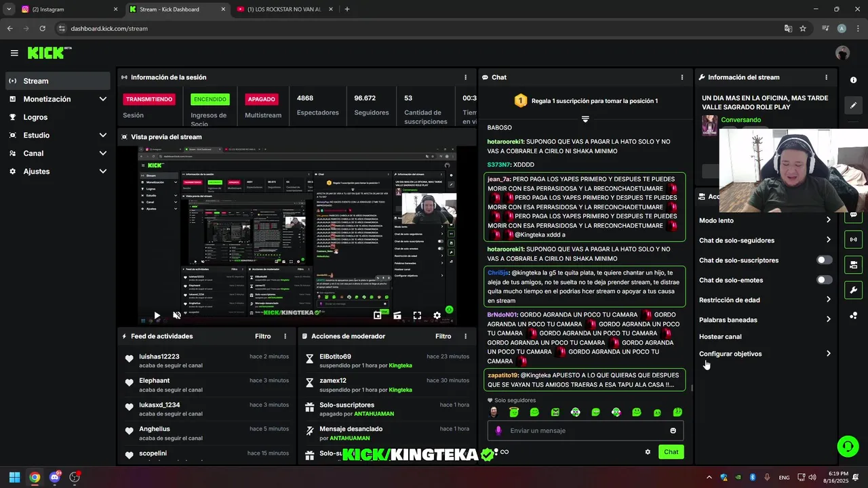
Task: Click Hostear canal option
Action: 720,337
